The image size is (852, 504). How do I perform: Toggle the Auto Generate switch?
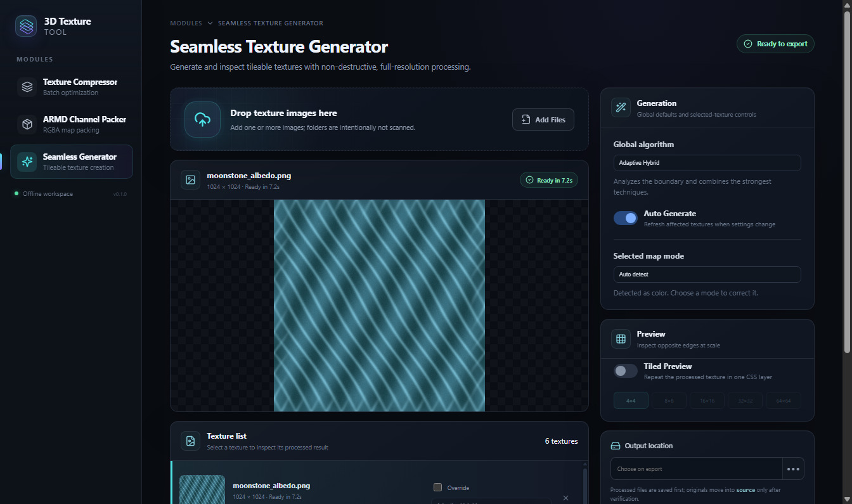click(625, 218)
